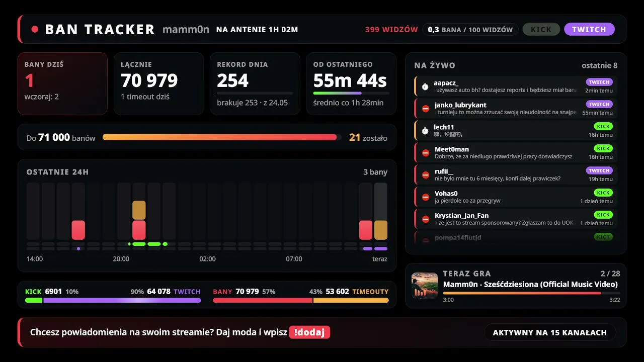Click the song playback progress bar

(530, 293)
